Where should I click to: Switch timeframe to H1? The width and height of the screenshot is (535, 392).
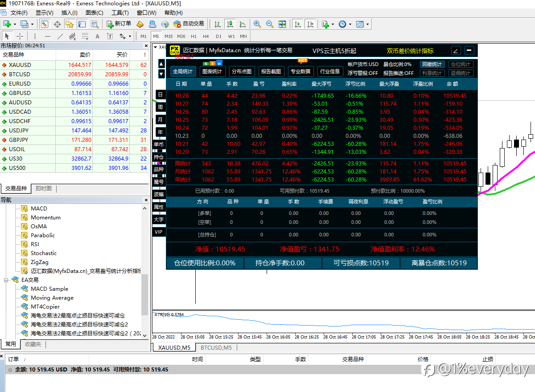[193, 36]
